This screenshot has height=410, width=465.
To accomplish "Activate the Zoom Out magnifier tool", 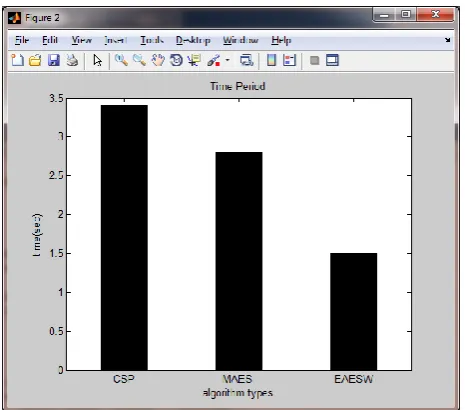I will pyautogui.click(x=139, y=60).
